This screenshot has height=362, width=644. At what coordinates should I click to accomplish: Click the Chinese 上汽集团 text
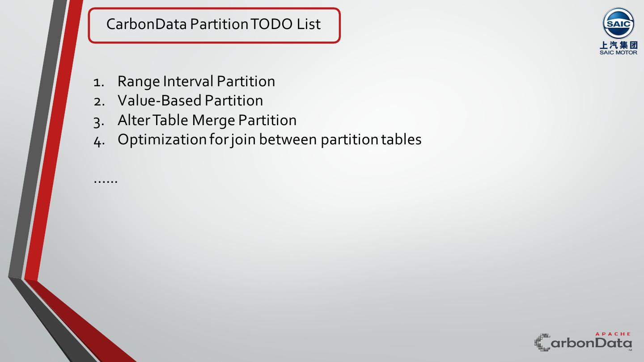(x=619, y=45)
